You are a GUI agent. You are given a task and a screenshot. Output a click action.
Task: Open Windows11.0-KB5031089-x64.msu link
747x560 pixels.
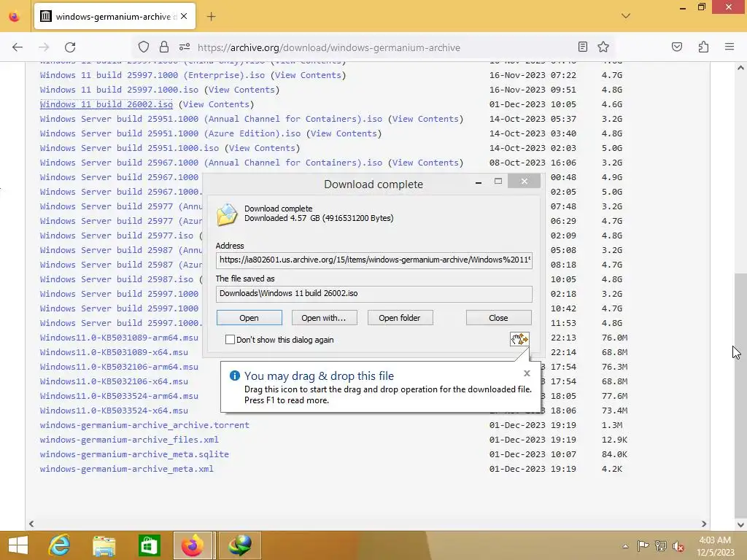(x=114, y=352)
